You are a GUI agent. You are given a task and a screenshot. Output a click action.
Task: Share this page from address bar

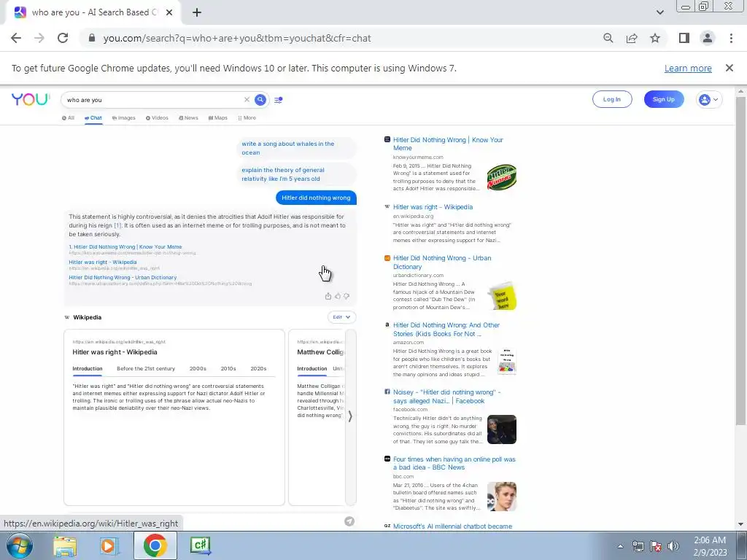(x=632, y=38)
